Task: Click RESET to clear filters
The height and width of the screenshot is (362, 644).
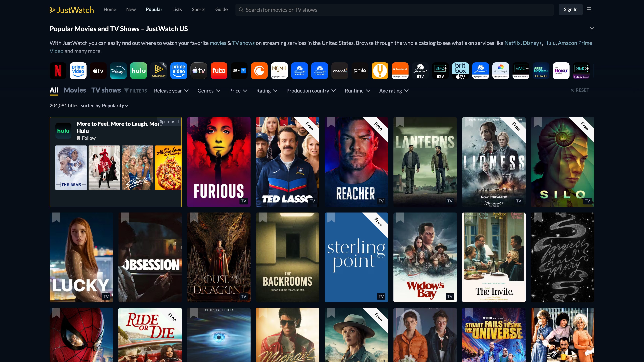Action: pyautogui.click(x=580, y=90)
